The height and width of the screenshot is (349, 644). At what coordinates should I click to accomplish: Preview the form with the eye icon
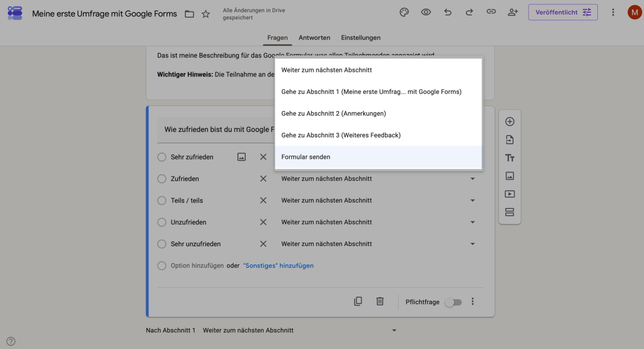[426, 12]
